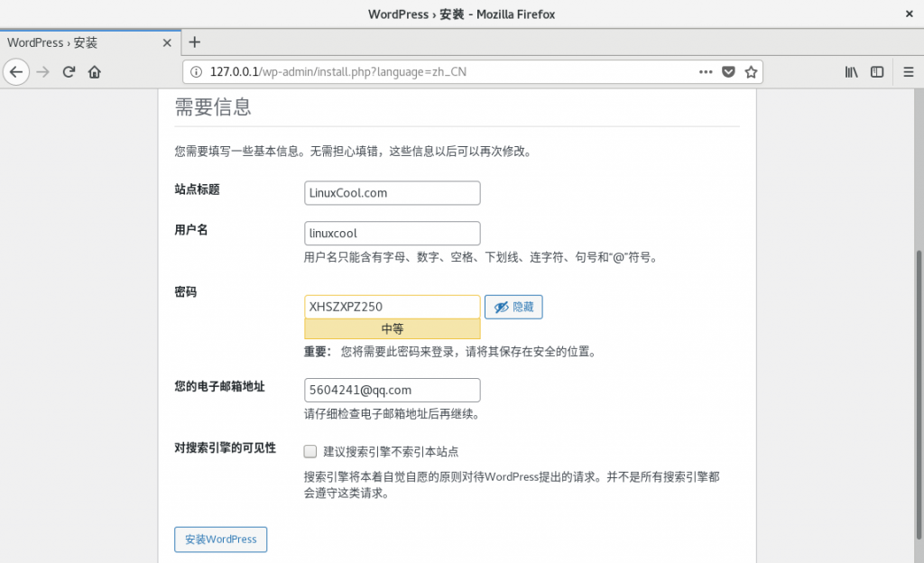Hide the password using 隐藏 toggle
924x563 pixels.
point(513,307)
